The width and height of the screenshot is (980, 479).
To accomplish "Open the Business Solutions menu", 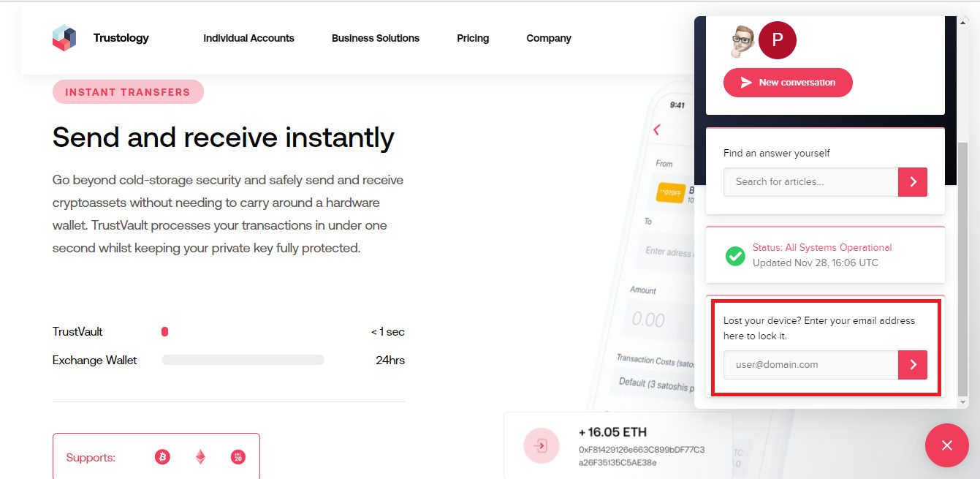I will click(x=376, y=38).
